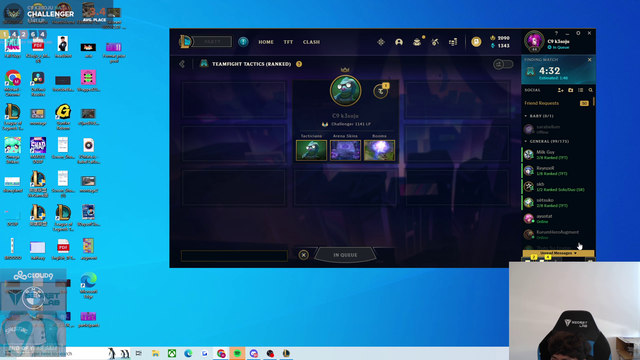Click the PARTY button in the top bar
Screen dimensions: 640x360
[x=212, y=42]
